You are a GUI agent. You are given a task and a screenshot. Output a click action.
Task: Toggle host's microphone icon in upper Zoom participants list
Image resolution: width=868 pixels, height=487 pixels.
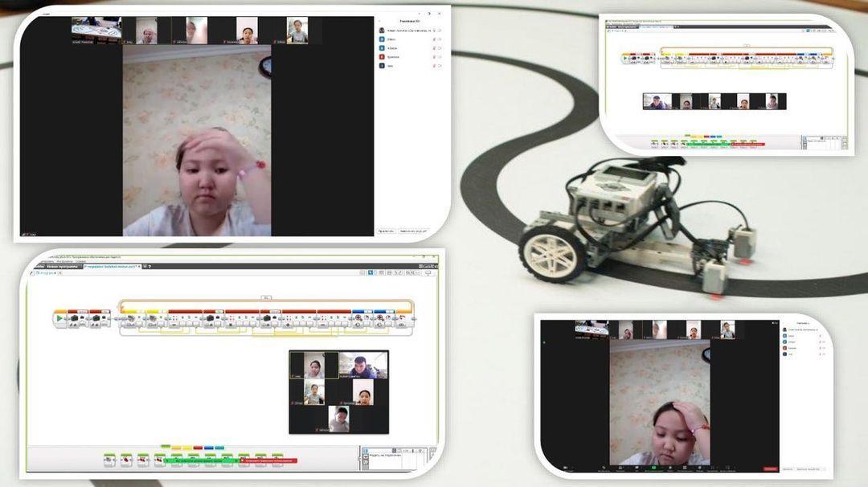pos(434,31)
